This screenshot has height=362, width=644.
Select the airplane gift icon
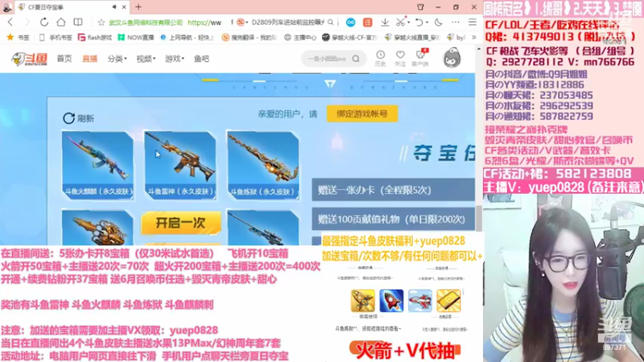[x=419, y=300]
